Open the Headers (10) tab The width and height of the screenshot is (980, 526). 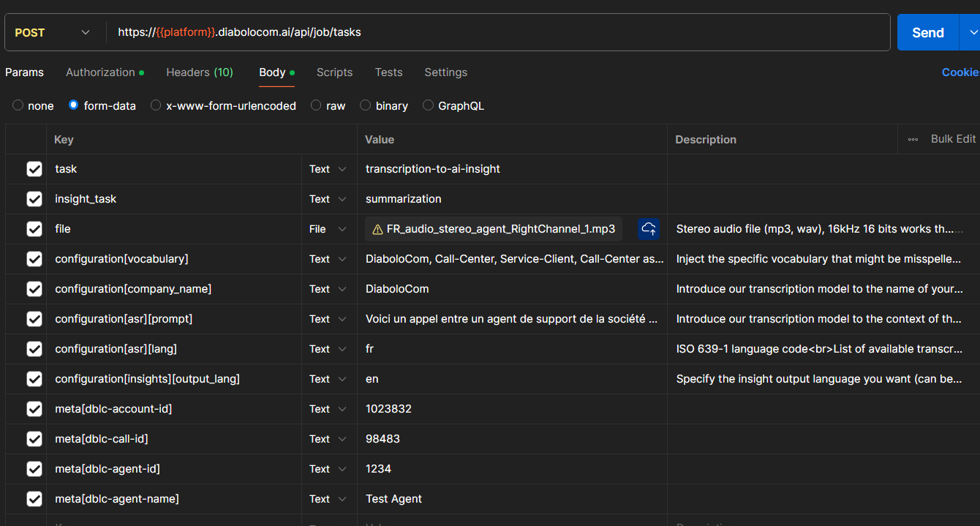(x=199, y=72)
